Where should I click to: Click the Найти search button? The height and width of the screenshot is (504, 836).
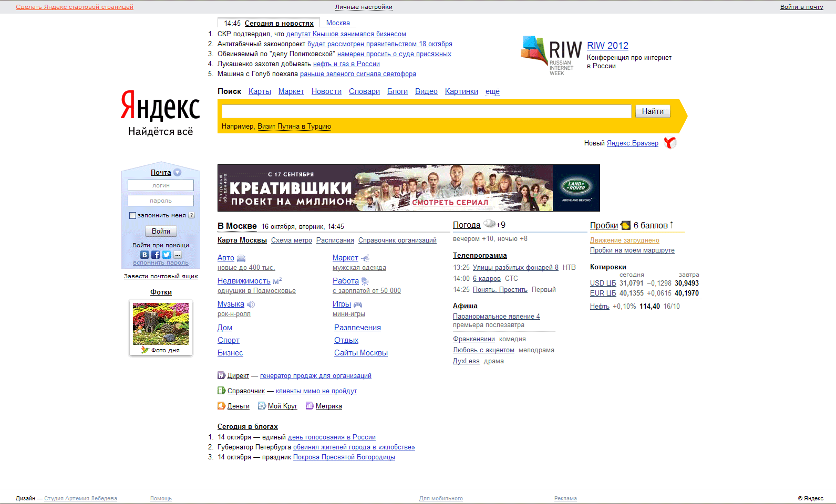(x=653, y=111)
